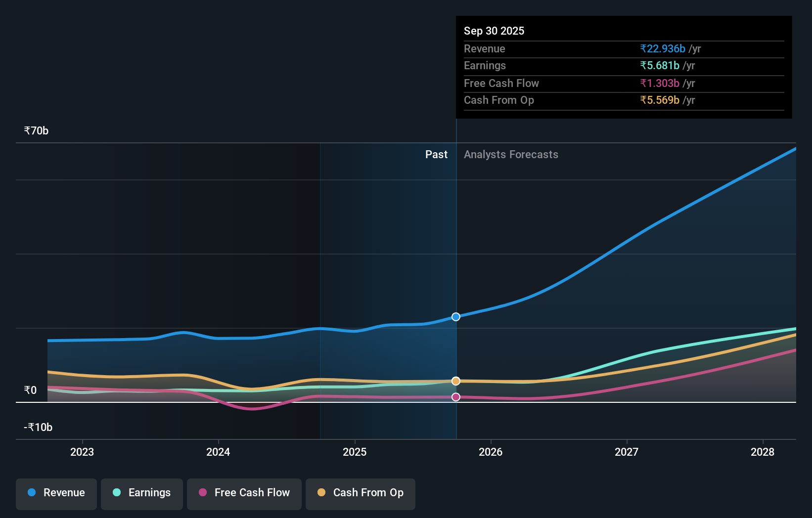Click the blue rupee Revenue value in tooltip
This screenshot has width=812, height=518.
pyautogui.click(x=663, y=48)
